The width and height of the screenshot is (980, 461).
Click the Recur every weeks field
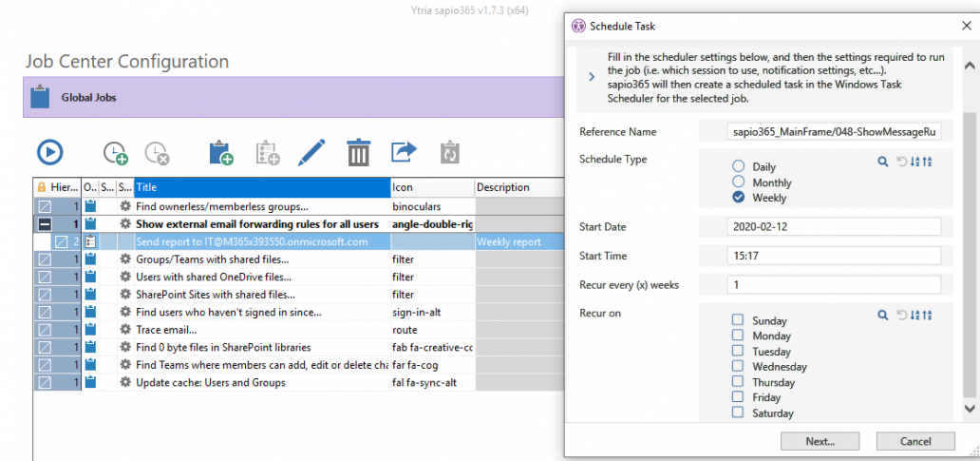coord(834,284)
